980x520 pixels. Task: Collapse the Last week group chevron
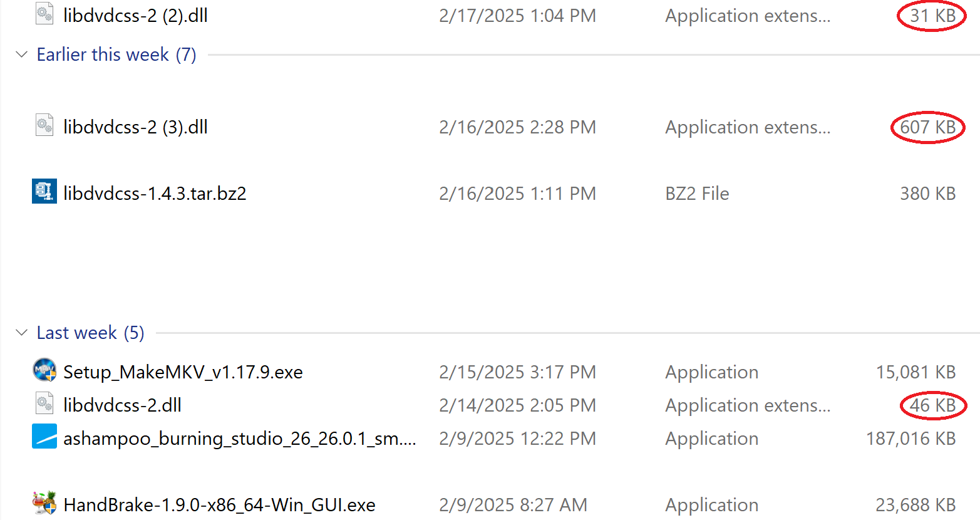pyautogui.click(x=21, y=333)
